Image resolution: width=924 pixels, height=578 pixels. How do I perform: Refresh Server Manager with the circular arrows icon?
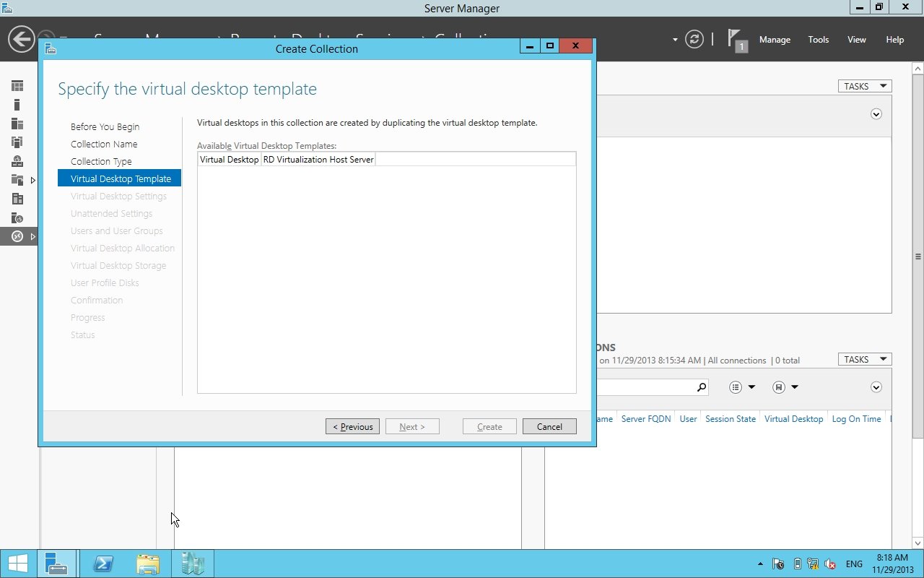click(694, 39)
